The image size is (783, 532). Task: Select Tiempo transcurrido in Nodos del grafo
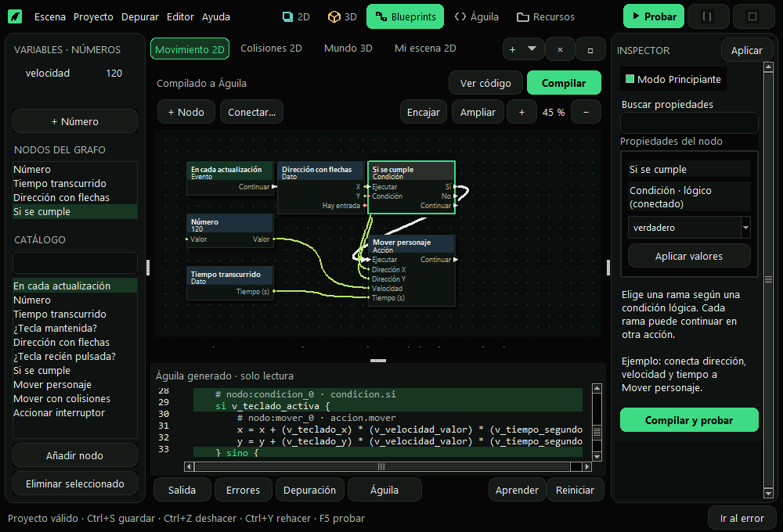tap(75, 184)
